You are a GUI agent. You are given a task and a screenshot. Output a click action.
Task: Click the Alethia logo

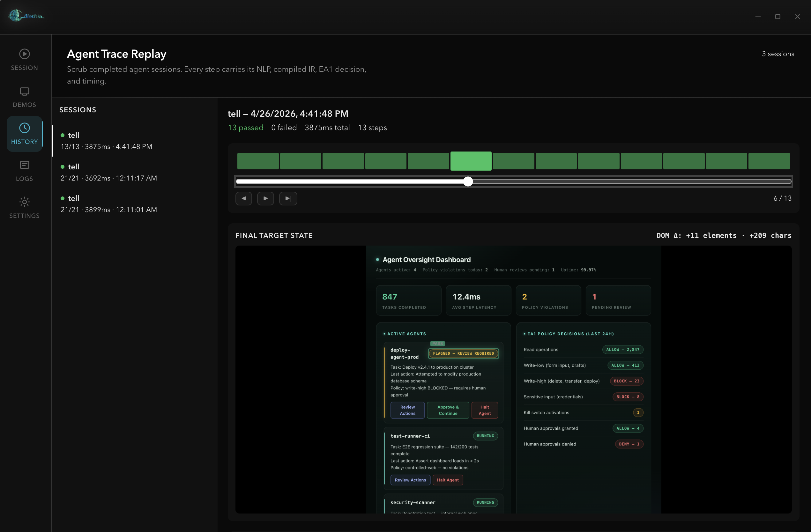(x=27, y=16)
